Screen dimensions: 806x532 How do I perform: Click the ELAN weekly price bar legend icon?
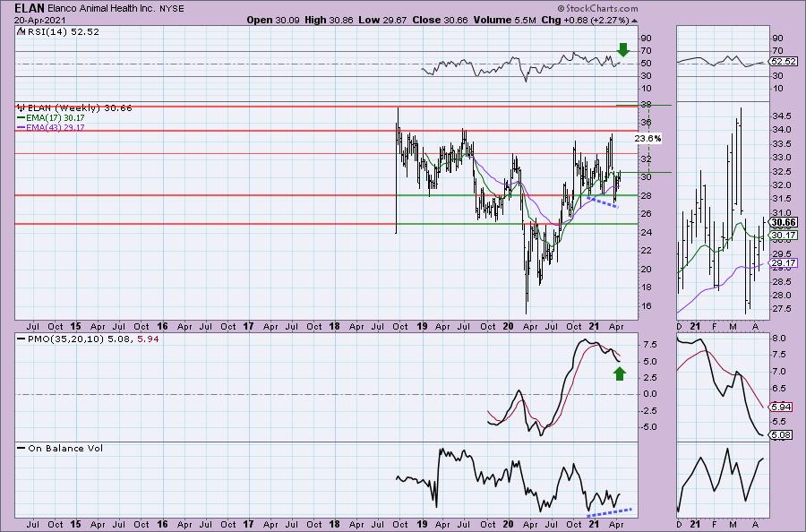[21, 108]
